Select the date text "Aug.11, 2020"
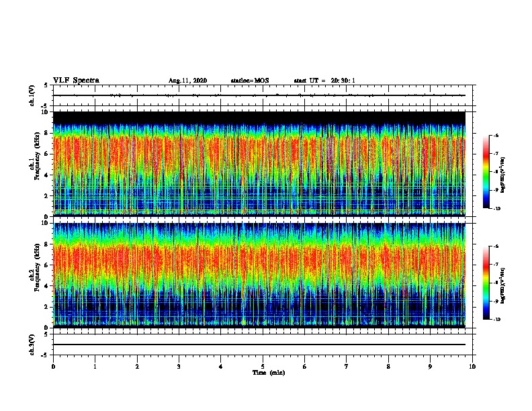532x411 pixels. (x=187, y=81)
